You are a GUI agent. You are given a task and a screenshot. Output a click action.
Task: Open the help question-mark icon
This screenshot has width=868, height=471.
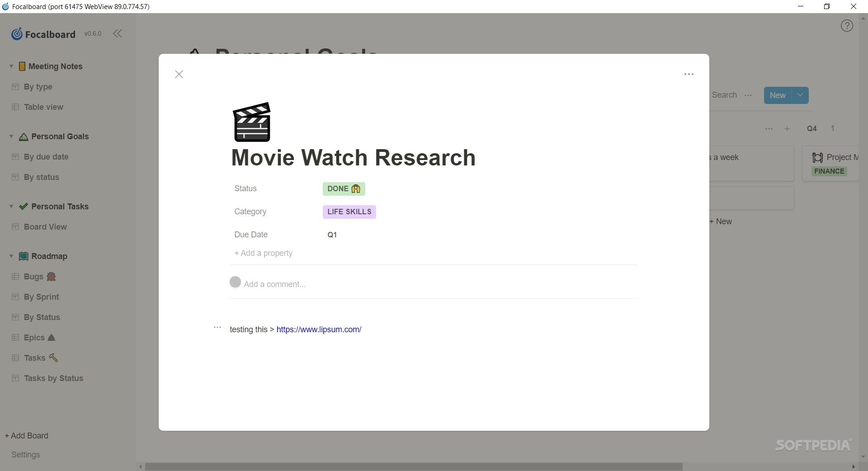[847, 26]
